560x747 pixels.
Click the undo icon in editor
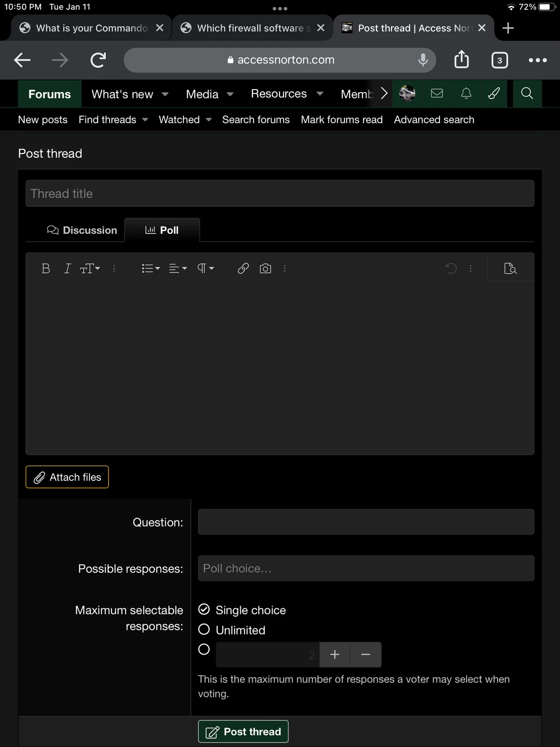click(x=451, y=268)
